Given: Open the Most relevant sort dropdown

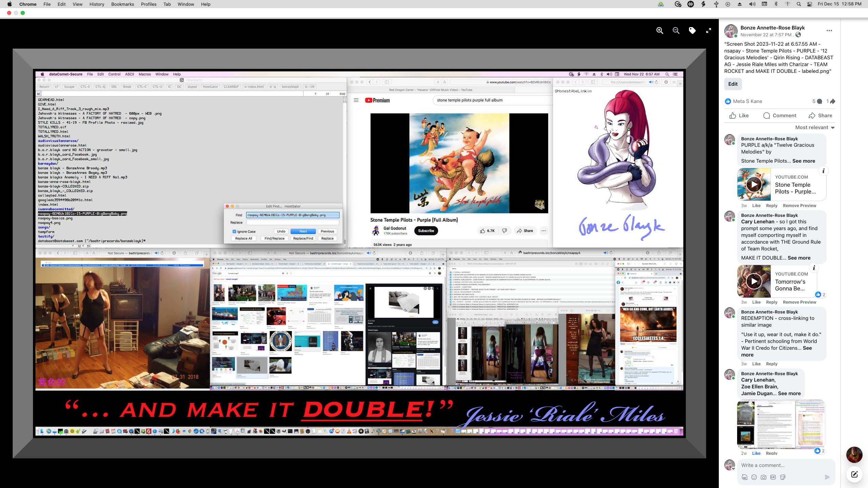Looking at the screenshot, I should 815,127.
